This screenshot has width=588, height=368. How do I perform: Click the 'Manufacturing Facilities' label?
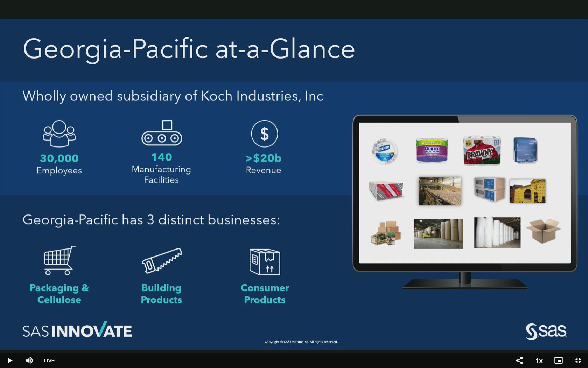[161, 175]
